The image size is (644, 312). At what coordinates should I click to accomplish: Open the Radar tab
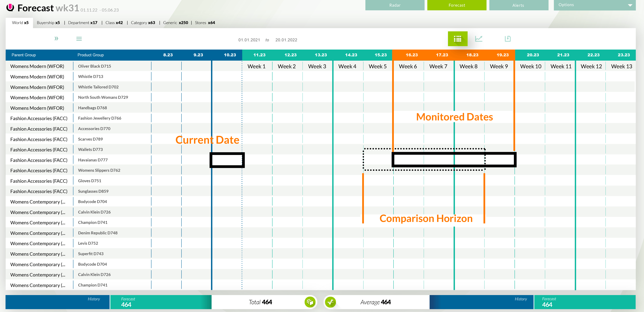click(x=394, y=5)
